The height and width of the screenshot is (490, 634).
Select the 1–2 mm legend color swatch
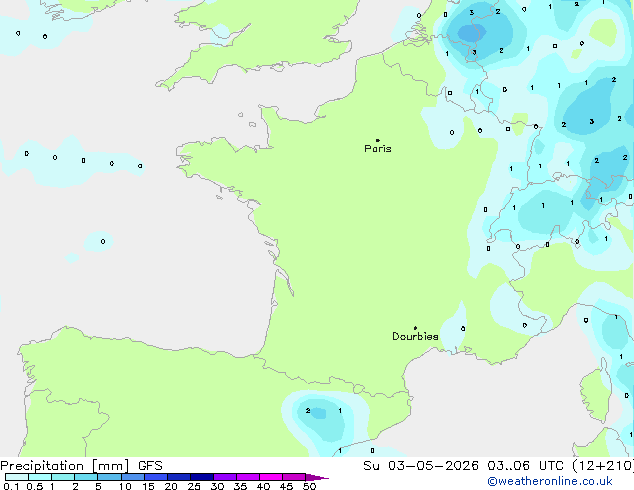point(63,477)
